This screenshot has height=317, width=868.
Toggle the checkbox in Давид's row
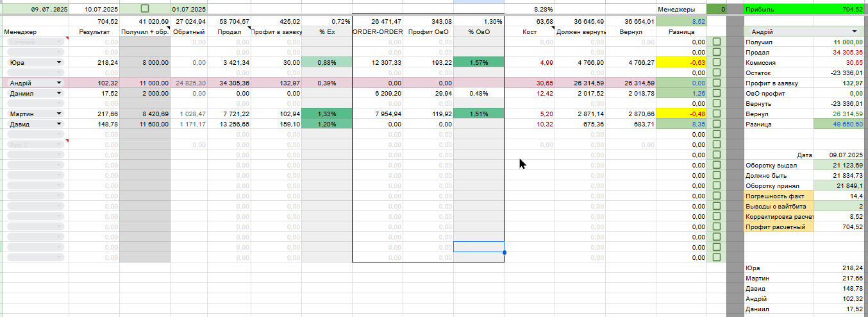point(717,124)
